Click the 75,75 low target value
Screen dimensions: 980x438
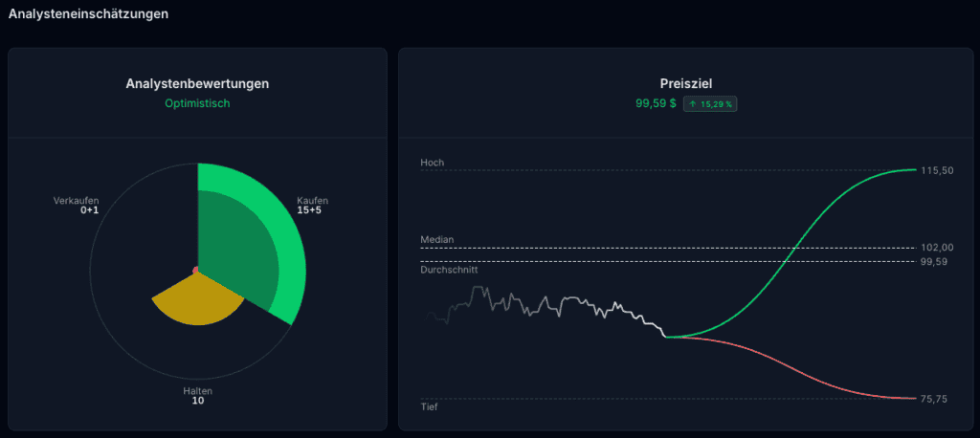tap(934, 399)
